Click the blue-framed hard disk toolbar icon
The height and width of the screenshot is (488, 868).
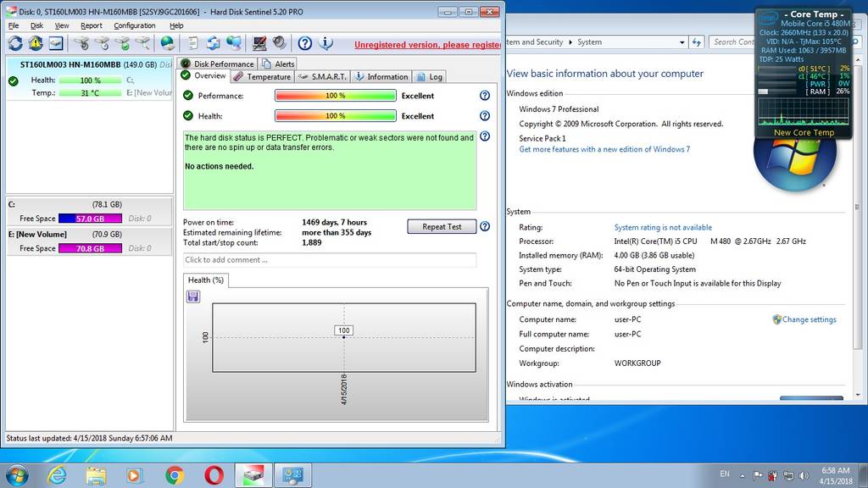(x=56, y=43)
